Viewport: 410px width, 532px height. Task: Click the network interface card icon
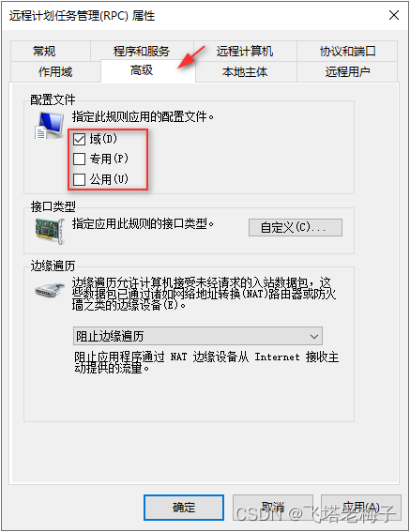[50, 231]
